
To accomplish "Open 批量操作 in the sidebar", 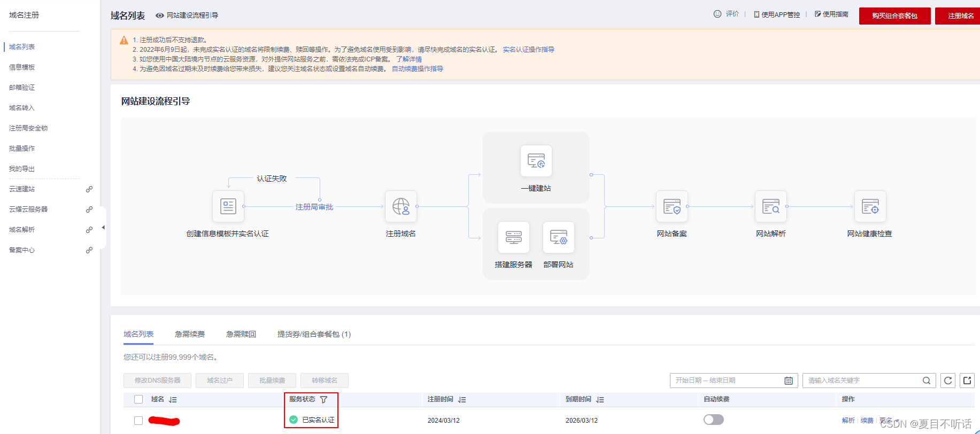I will [x=22, y=149].
